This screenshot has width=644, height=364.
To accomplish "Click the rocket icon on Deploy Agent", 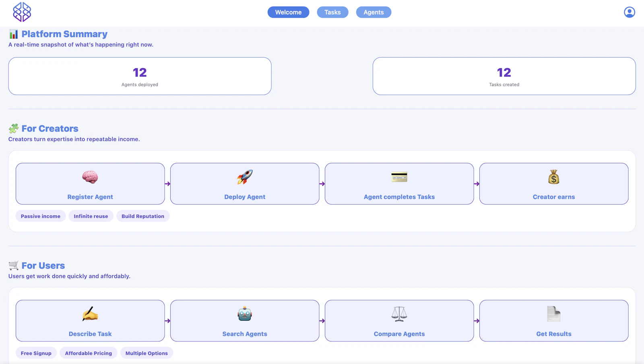I will 245,177.
